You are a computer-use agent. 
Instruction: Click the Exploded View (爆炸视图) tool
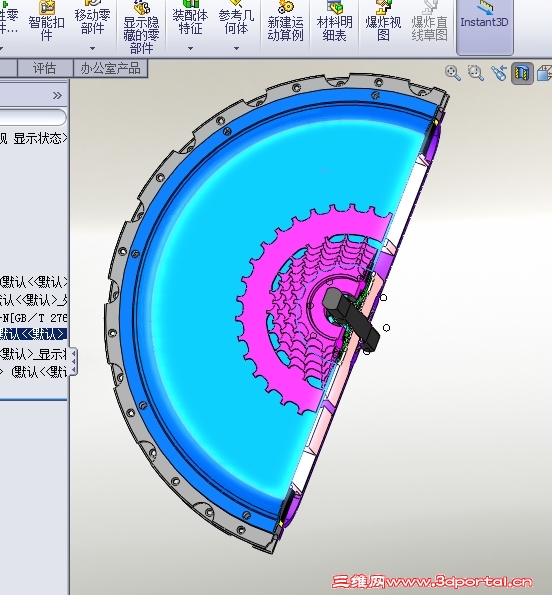click(383, 21)
